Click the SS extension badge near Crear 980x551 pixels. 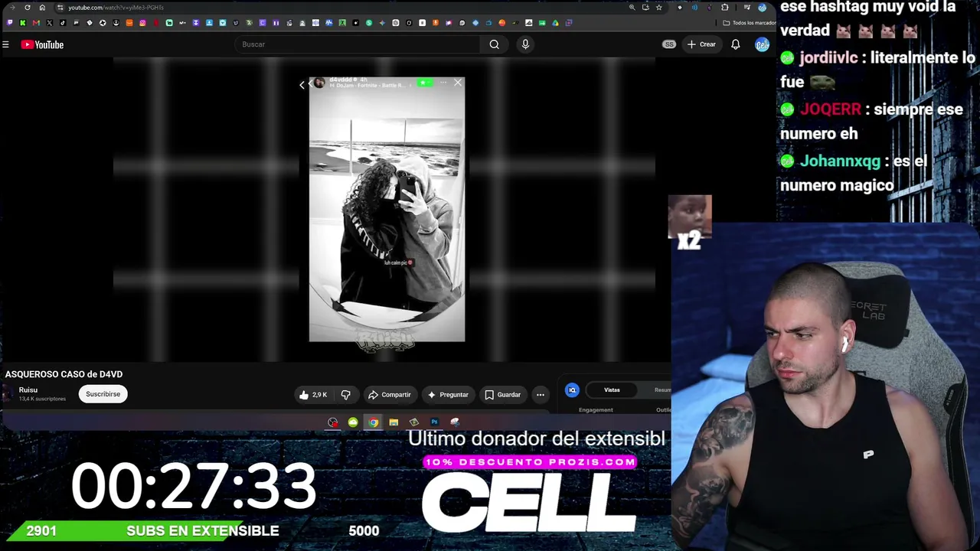pos(669,44)
